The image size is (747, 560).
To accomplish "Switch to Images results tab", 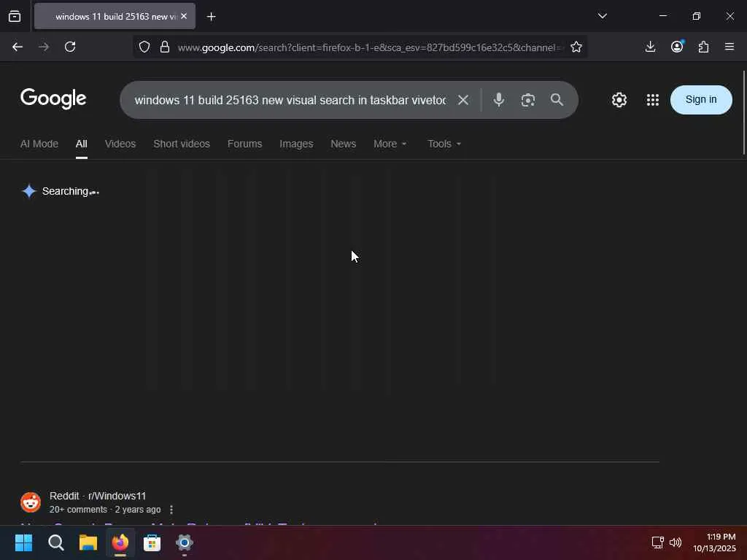I will (x=296, y=144).
